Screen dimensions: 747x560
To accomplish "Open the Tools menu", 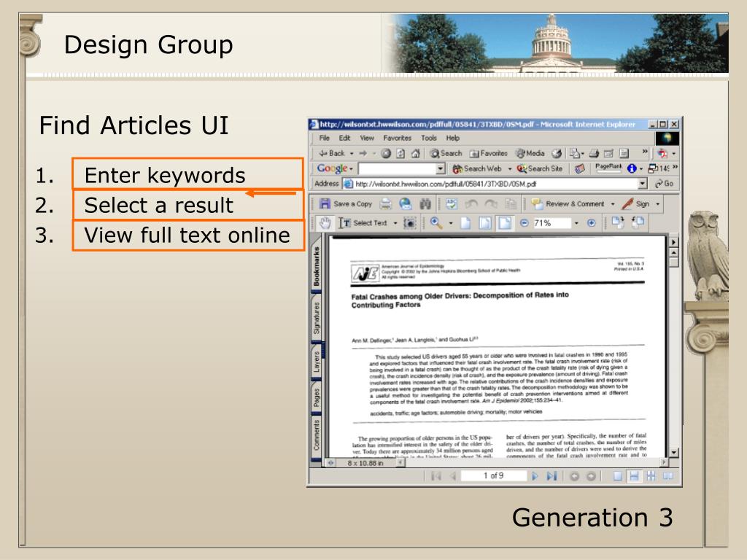I will click(x=429, y=138).
